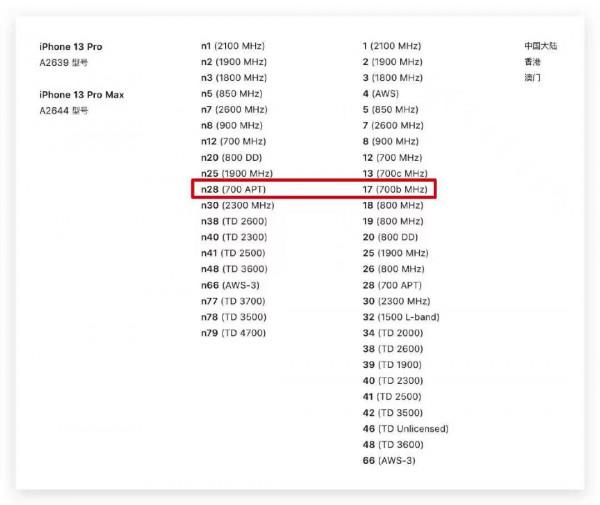
Task: Click LTE band 25 (1900 MHz)
Action: coord(396,253)
